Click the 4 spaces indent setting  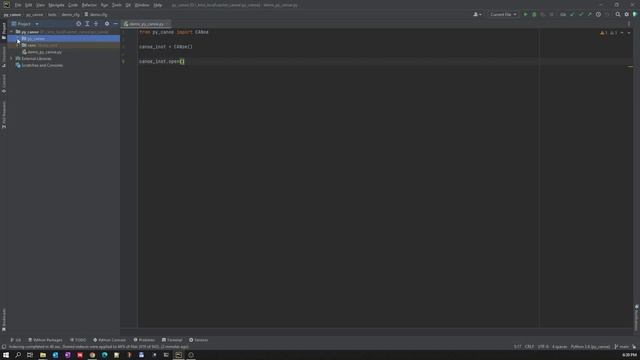560,347
